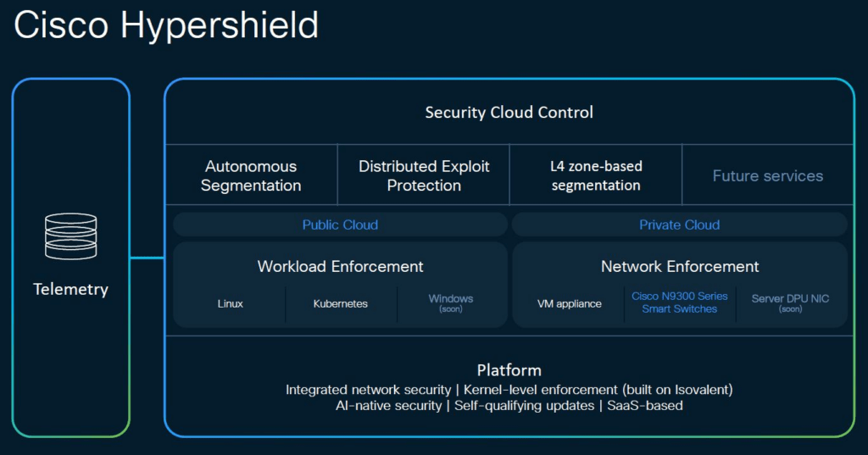868x455 pixels.
Task: Click the Workload Enforcement heading
Action: coord(341,266)
